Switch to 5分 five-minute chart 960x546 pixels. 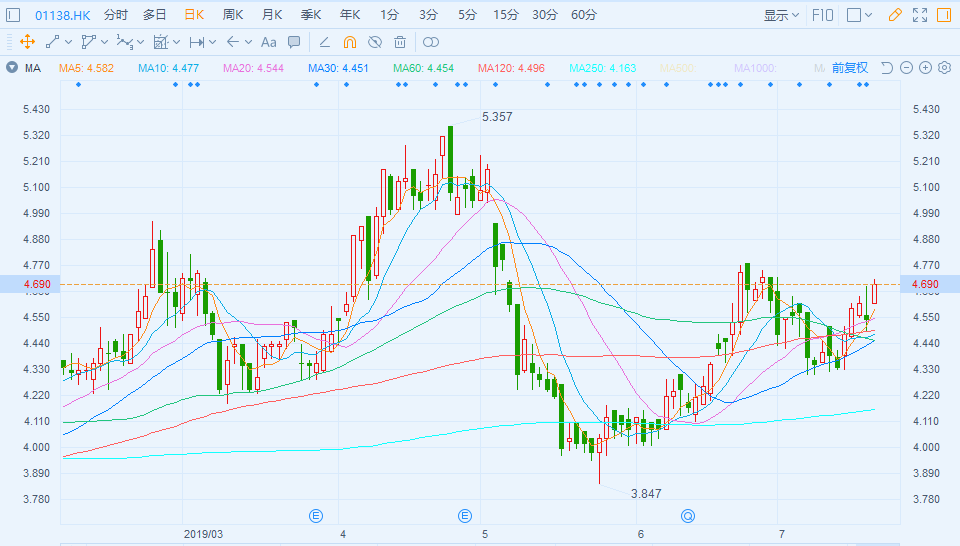pos(467,15)
